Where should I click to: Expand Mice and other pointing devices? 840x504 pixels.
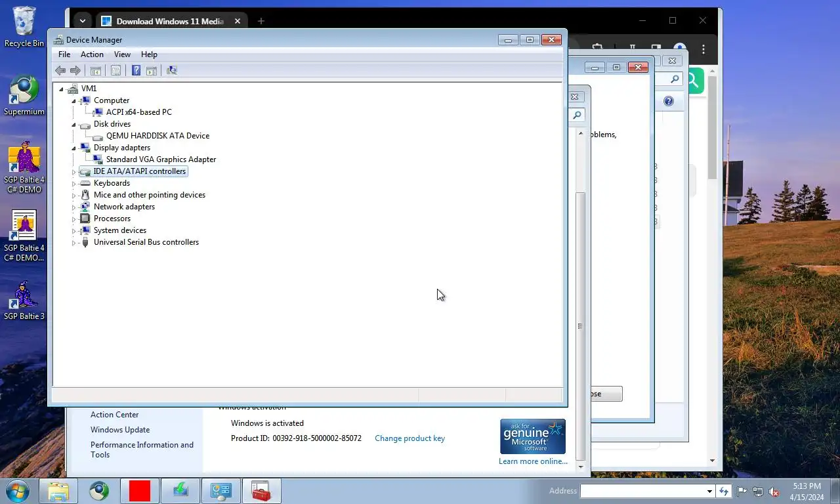point(73,195)
